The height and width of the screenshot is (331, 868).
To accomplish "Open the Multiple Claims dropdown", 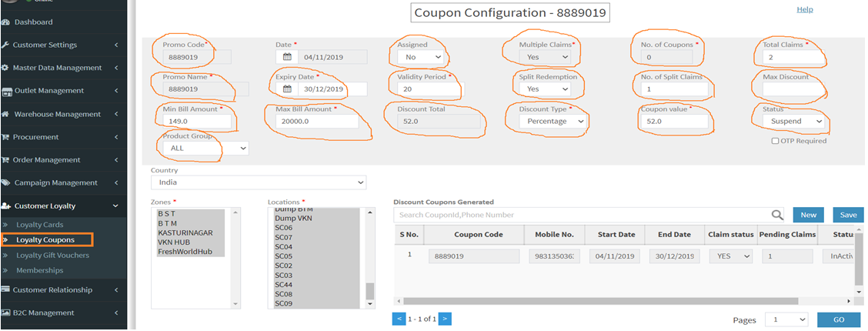I will pos(545,57).
